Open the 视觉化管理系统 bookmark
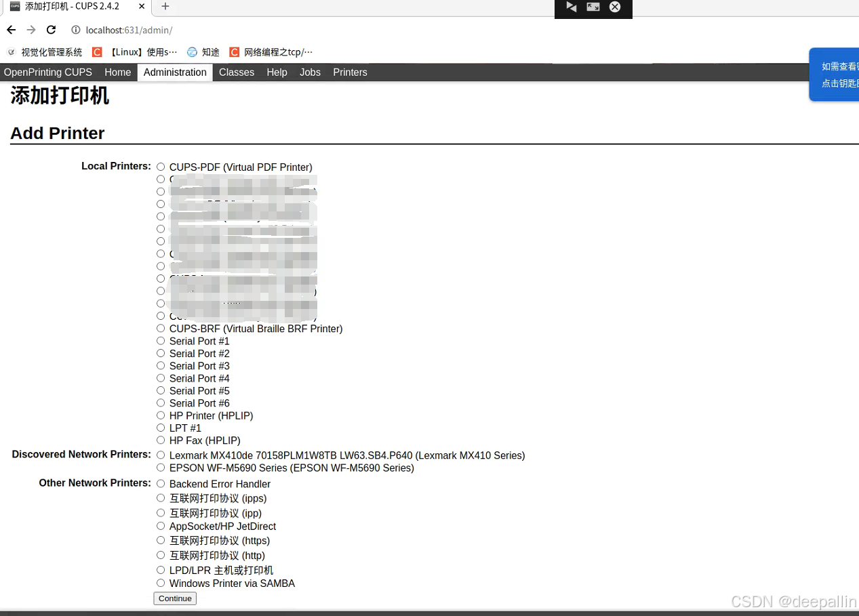 click(x=45, y=52)
